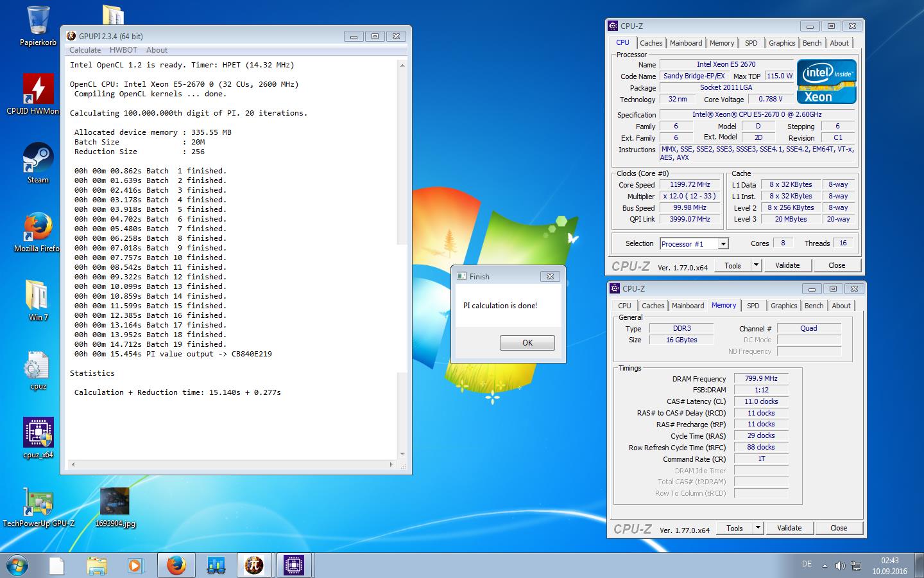Open TechPowerUp GPU-Z desktop shortcut

tap(38, 507)
